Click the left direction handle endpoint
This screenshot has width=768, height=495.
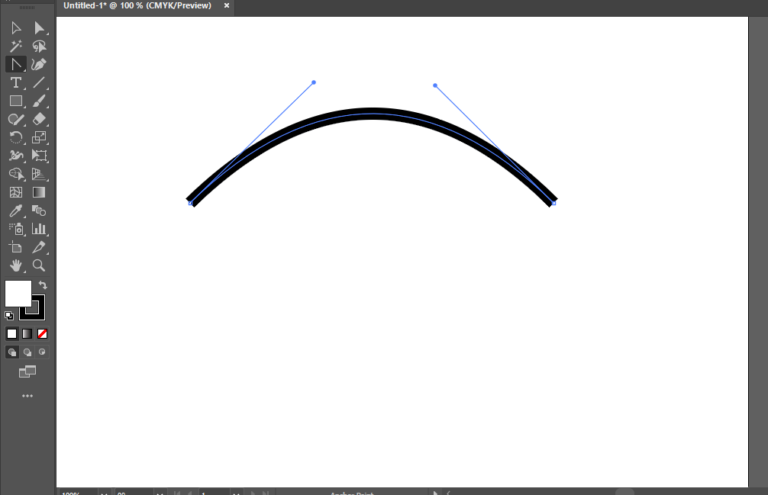click(x=313, y=82)
